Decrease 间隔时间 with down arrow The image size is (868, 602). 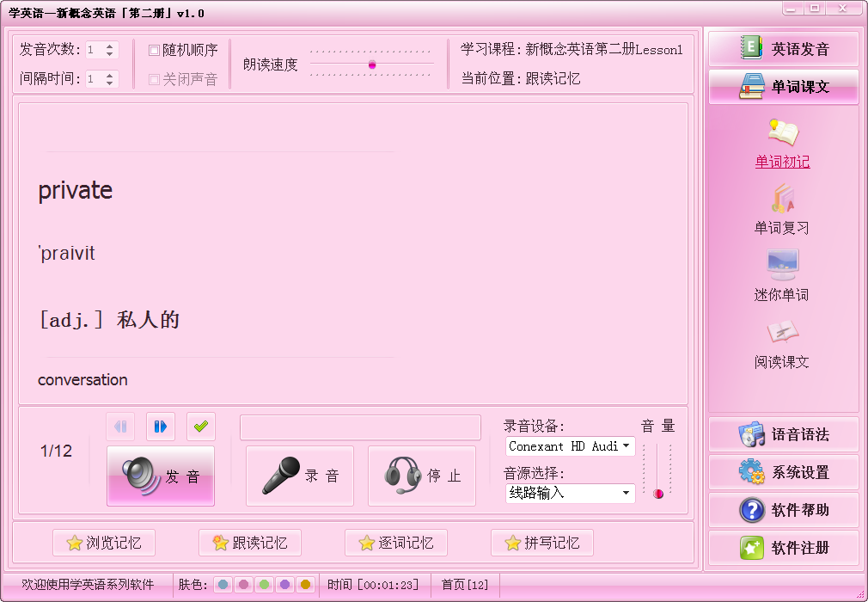click(110, 83)
